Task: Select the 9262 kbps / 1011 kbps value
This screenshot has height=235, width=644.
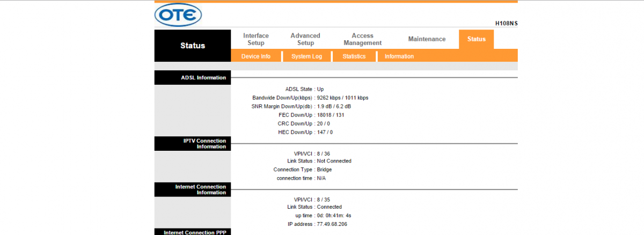Action: [x=342, y=98]
